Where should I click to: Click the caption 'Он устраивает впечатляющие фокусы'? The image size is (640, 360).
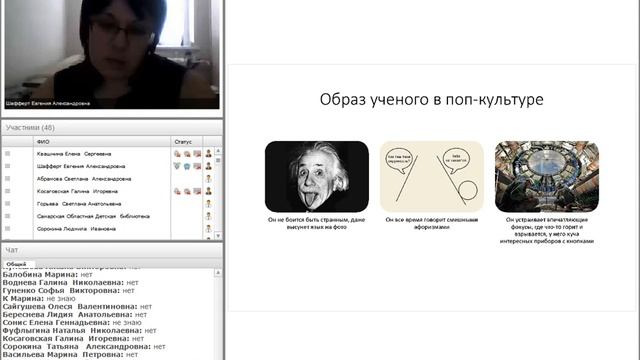[x=547, y=231]
